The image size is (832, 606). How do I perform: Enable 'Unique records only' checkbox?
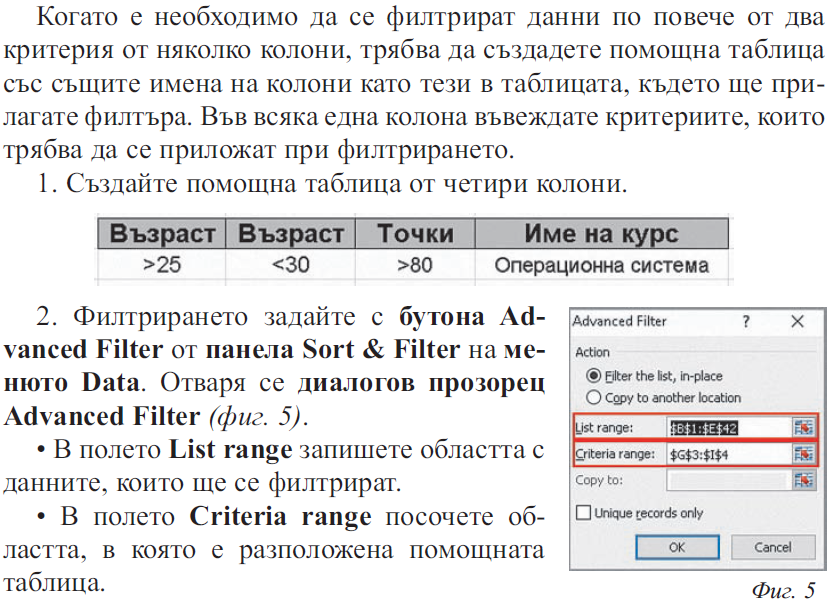pos(585,513)
